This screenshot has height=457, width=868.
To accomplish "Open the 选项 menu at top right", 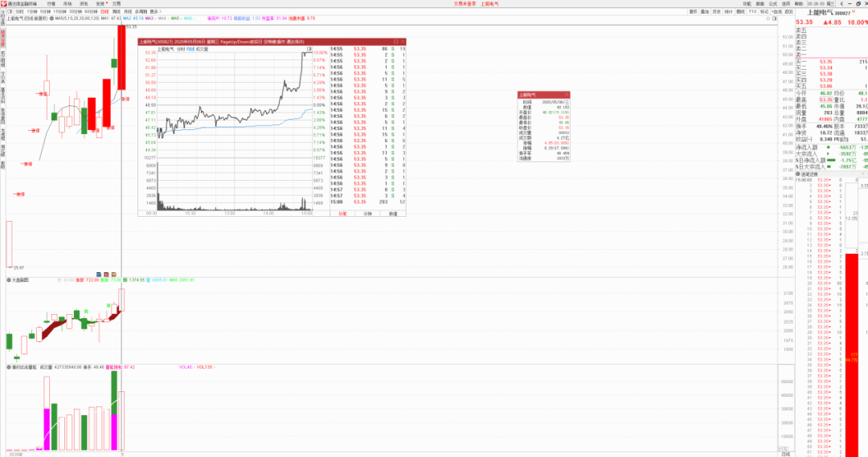I will [786, 4].
